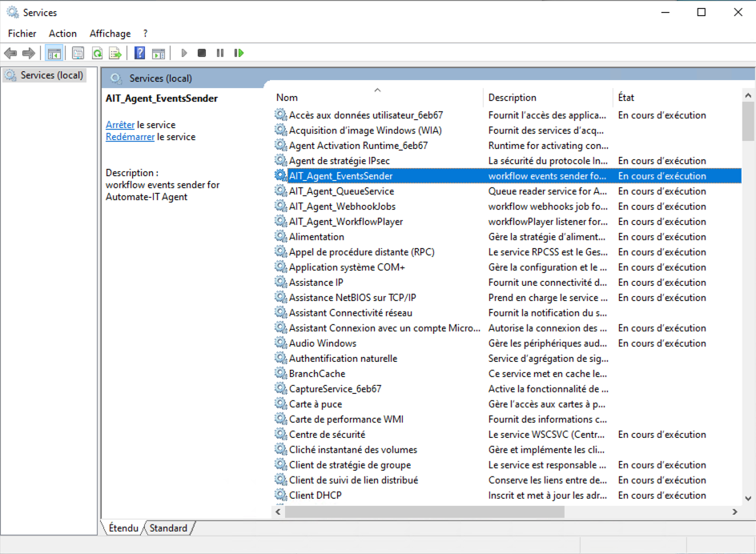The image size is (756, 554).
Task: Click the gear icon beside Centre de sécurité
Action: pos(280,434)
